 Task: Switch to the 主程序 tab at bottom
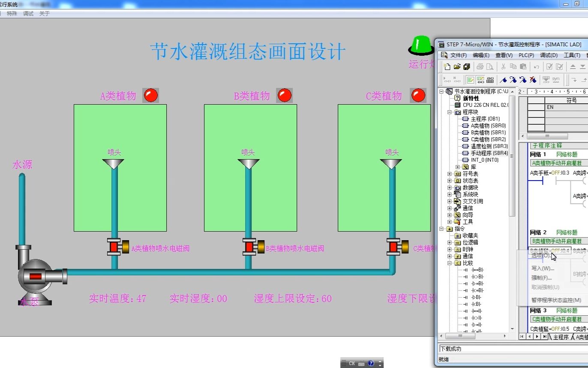[561, 337]
